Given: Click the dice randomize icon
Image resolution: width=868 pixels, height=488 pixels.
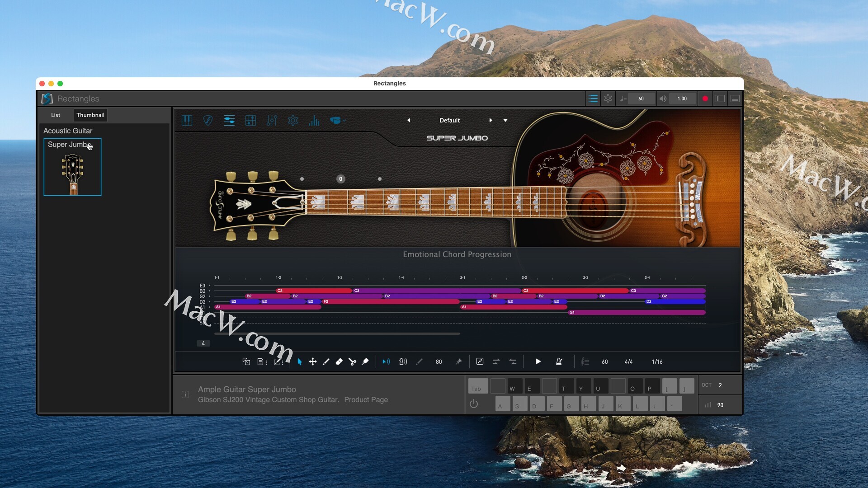Looking at the screenshot, I should coord(480,361).
